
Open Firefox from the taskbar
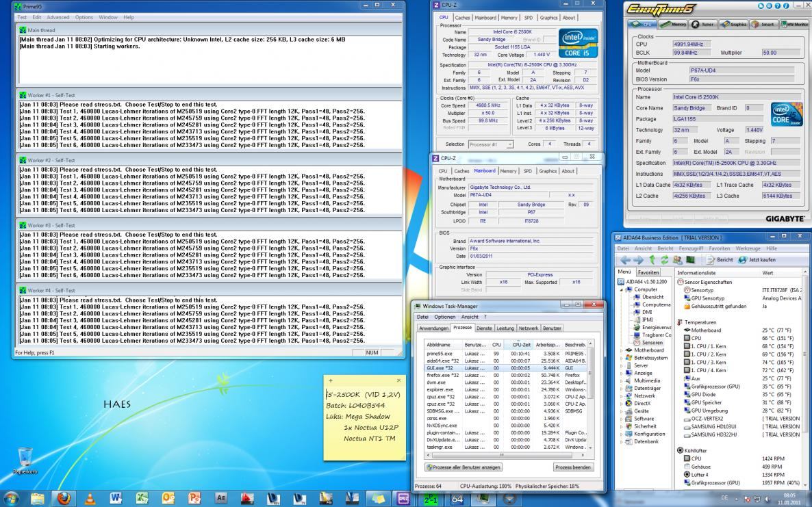[64, 498]
